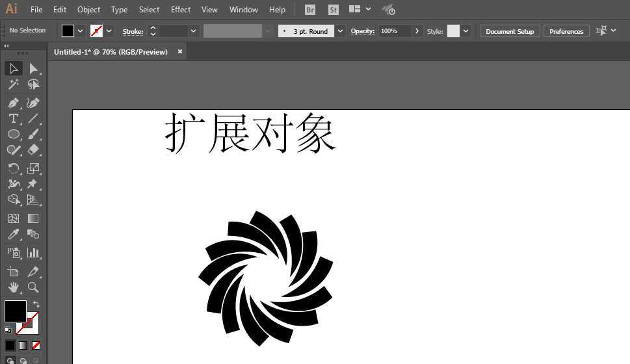
Task: Open Adobe Bridge from the Br icon
Action: (x=310, y=10)
